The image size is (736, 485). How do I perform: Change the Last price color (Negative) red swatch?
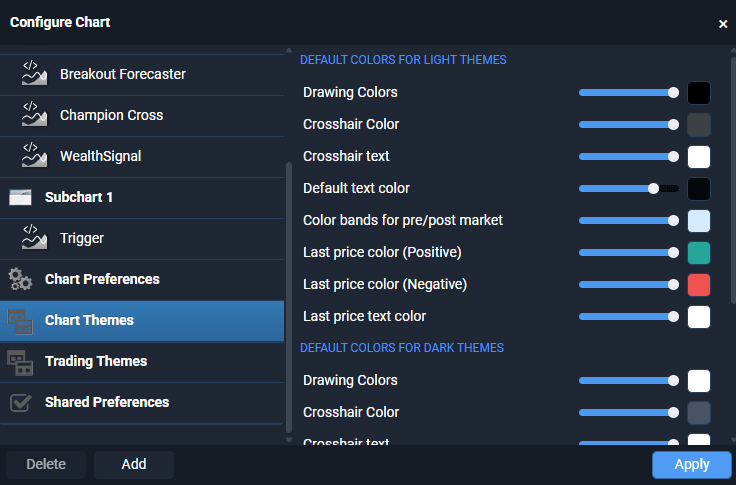[698, 285]
